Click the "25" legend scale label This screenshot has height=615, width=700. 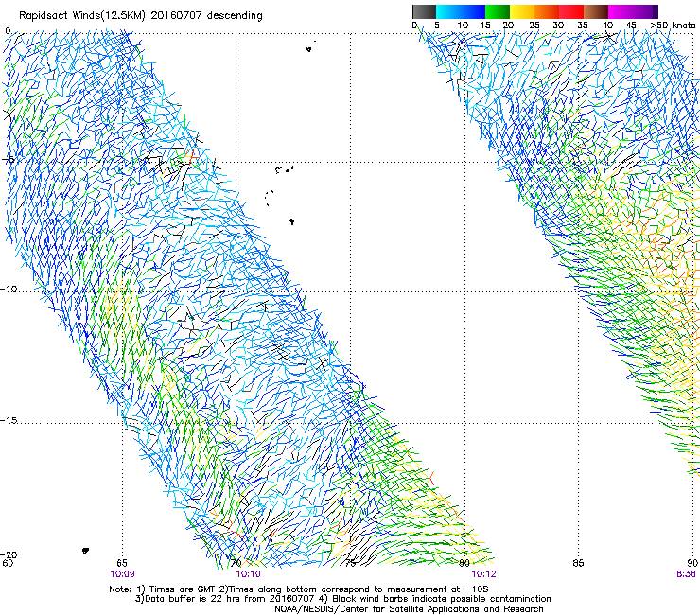[534, 26]
